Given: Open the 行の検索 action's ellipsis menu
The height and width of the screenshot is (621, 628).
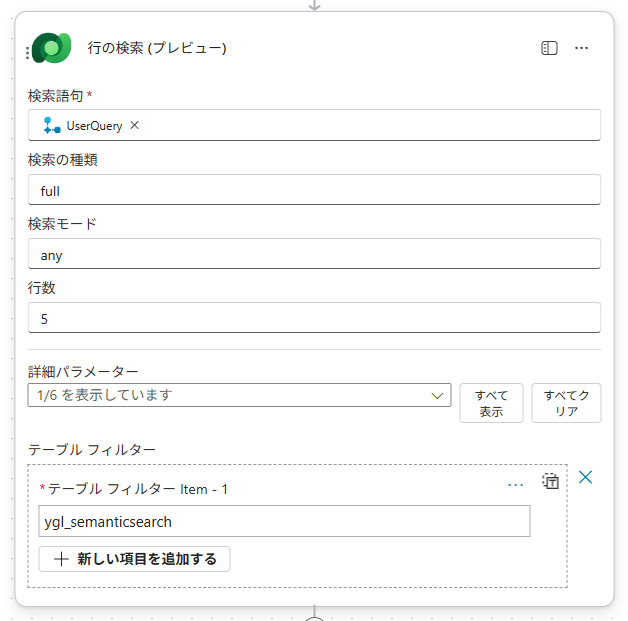Looking at the screenshot, I should pos(581,48).
